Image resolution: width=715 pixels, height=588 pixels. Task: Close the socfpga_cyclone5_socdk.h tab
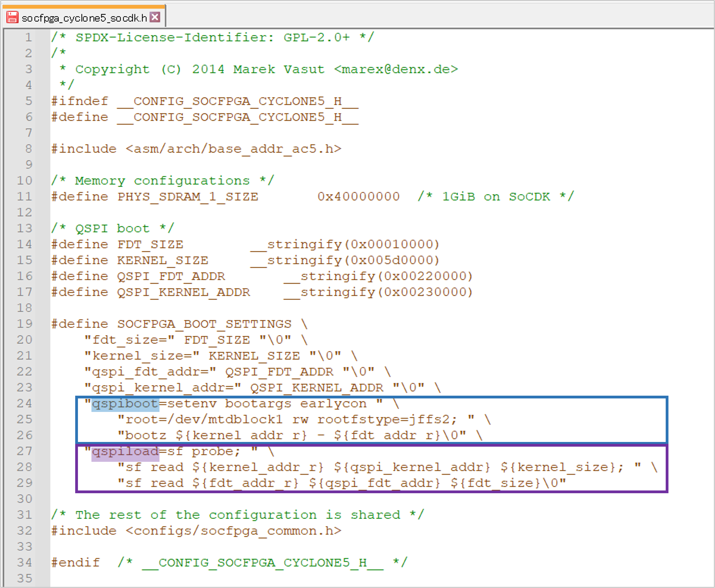coord(155,17)
